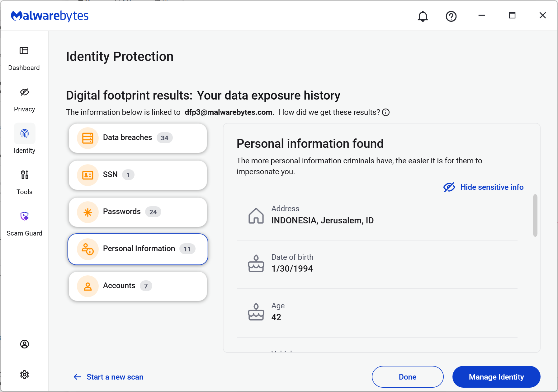Open Scam Guard shield icon
This screenshot has width=558, height=392.
[x=24, y=216]
